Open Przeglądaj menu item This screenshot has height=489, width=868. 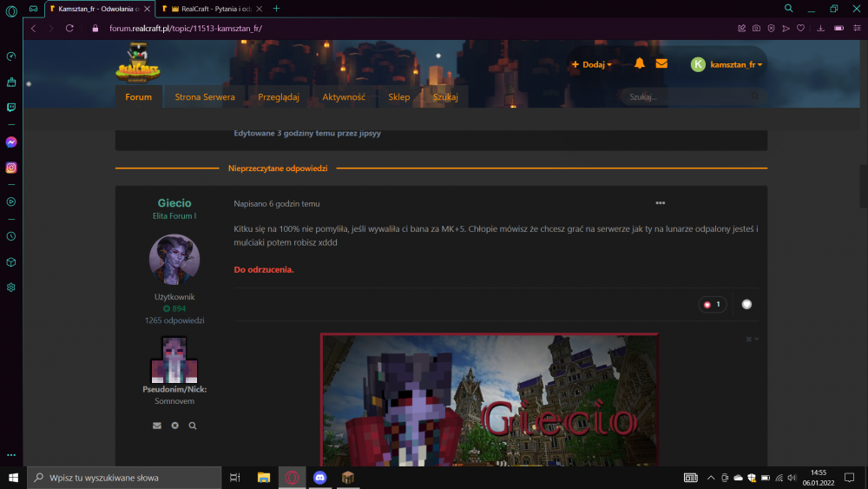(279, 97)
